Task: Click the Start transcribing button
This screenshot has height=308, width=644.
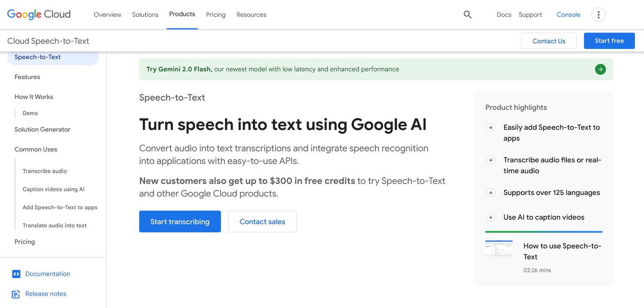Action: (x=180, y=221)
